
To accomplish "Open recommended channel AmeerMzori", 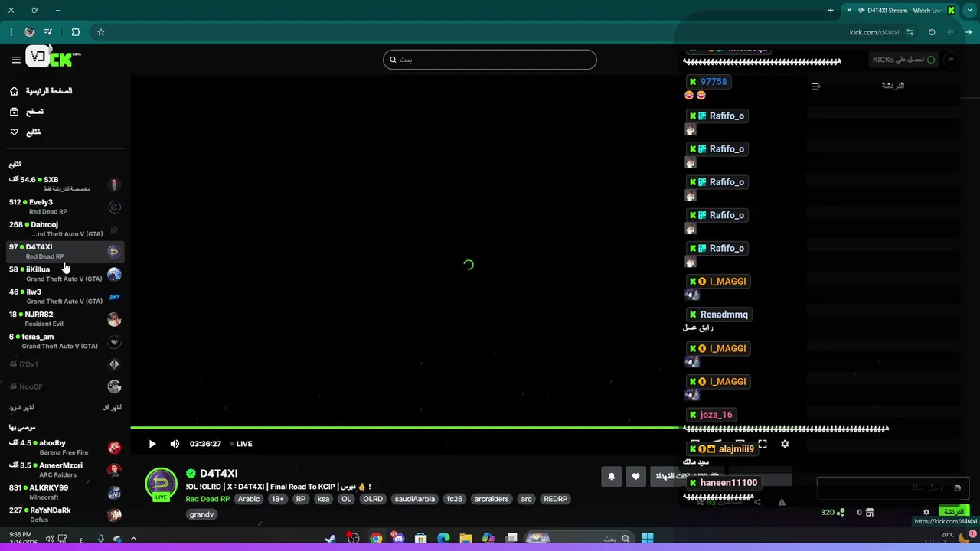I will 65,470.
